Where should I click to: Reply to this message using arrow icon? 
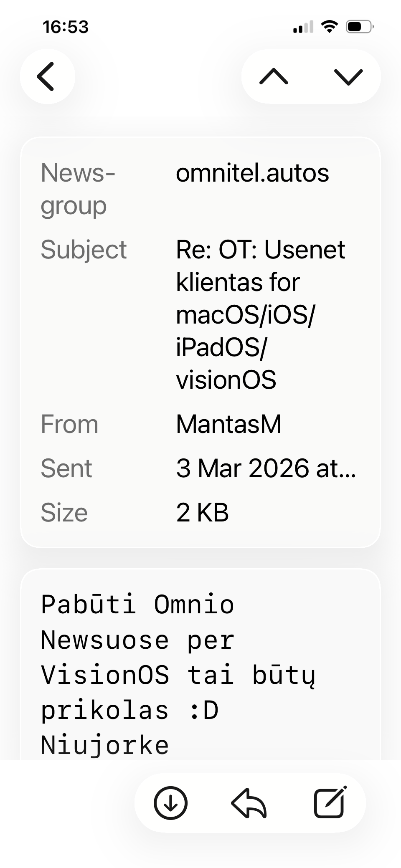[249, 802]
